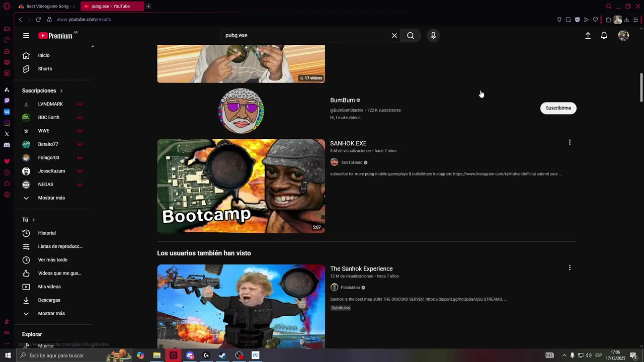644x362 pixels.
Task: View YouTube notifications bell
Action: point(604,36)
